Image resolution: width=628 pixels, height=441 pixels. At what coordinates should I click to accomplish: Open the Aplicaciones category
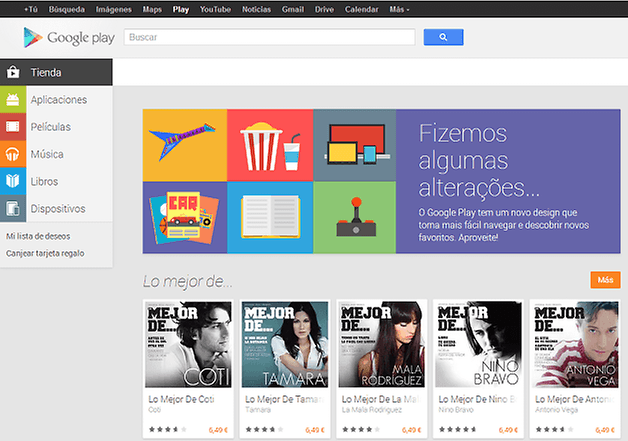pyautogui.click(x=59, y=100)
